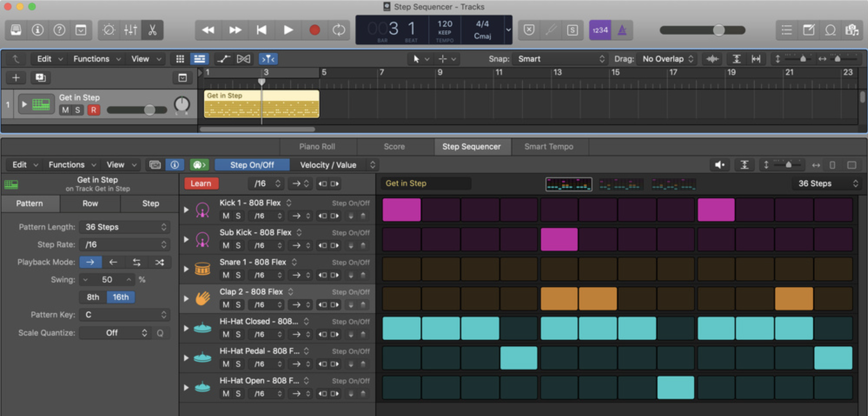Click the Record button in transport

pos(314,30)
